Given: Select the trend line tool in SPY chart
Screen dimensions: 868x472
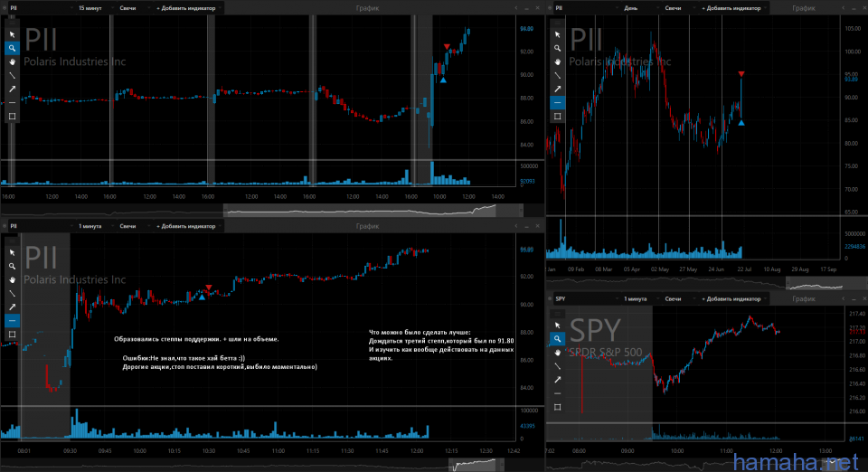Looking at the screenshot, I should click(x=558, y=366).
